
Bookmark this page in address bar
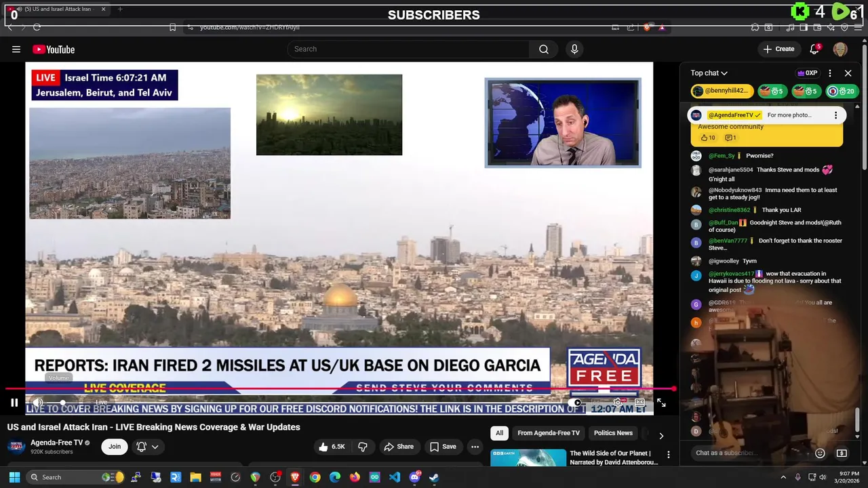pyautogui.click(x=172, y=27)
